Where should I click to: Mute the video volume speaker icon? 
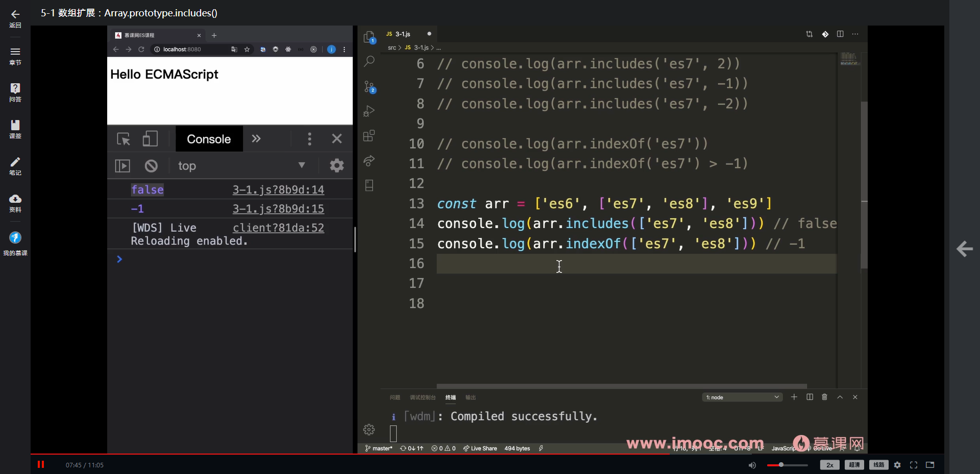(752, 465)
